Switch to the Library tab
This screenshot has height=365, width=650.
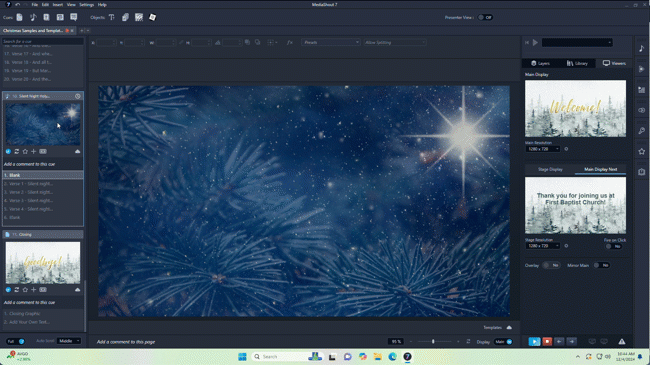(x=577, y=63)
